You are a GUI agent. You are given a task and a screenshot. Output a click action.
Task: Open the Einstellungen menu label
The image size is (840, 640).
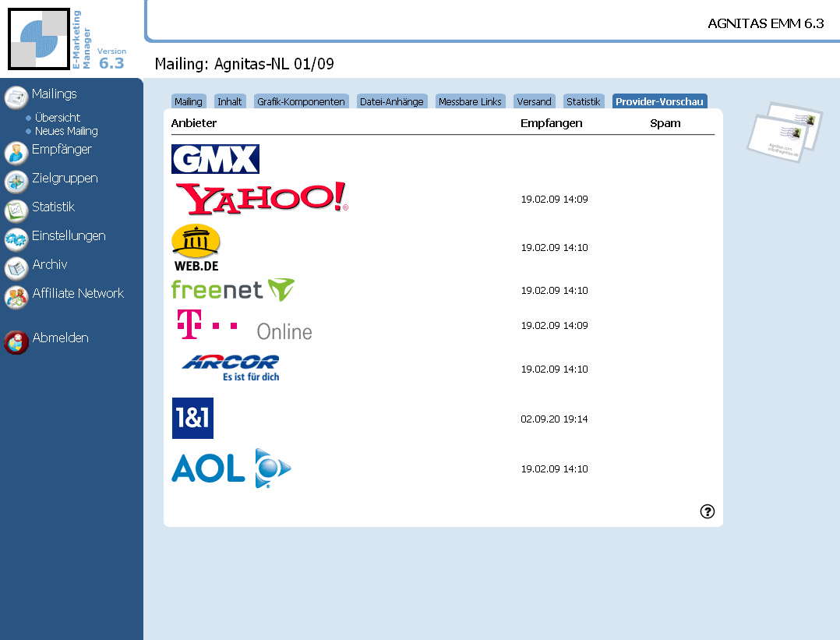(69, 236)
